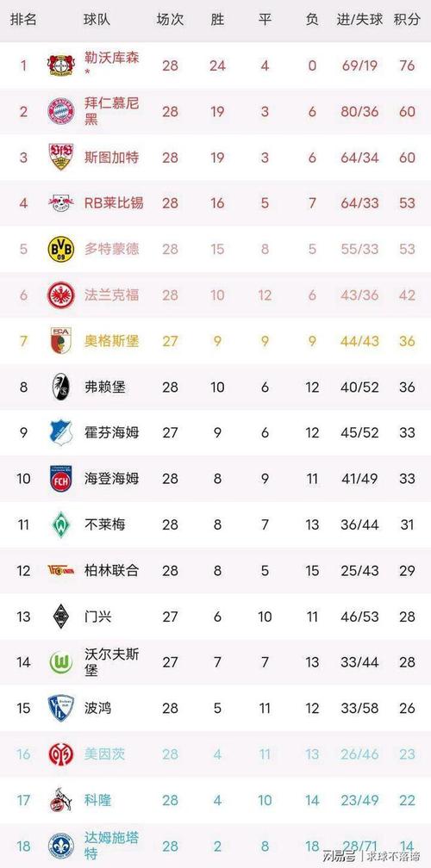Click the FC Augsburg FCA logo
431x868 pixels.
(x=61, y=340)
